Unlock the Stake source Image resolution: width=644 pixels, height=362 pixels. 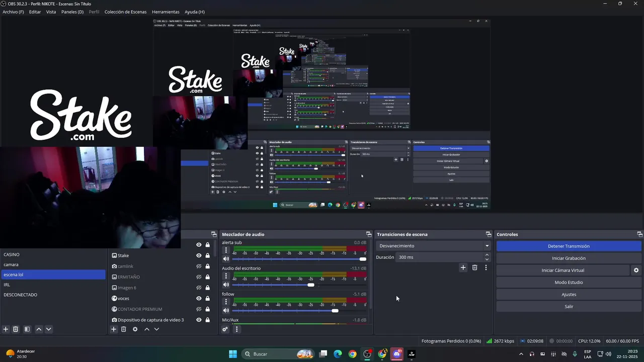pyautogui.click(x=207, y=255)
